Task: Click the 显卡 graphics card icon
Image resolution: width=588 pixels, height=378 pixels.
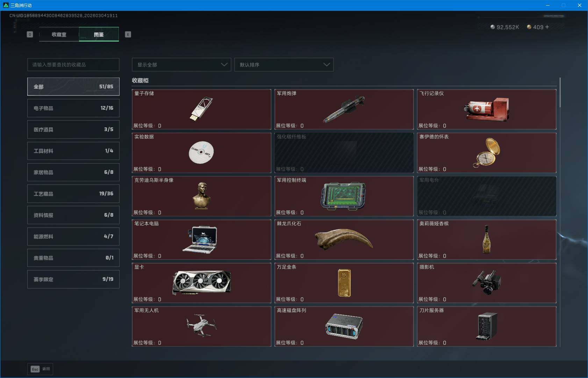Action: click(202, 282)
